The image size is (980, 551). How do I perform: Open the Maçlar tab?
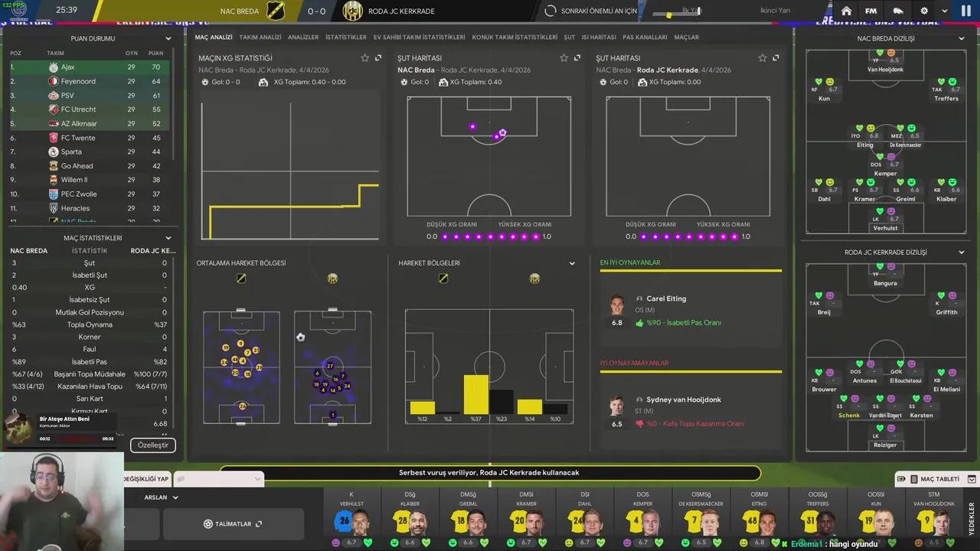(x=686, y=37)
